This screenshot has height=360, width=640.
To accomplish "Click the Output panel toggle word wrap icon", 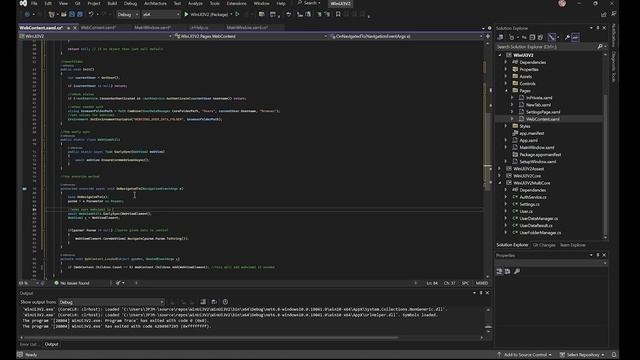I will [214, 302].
